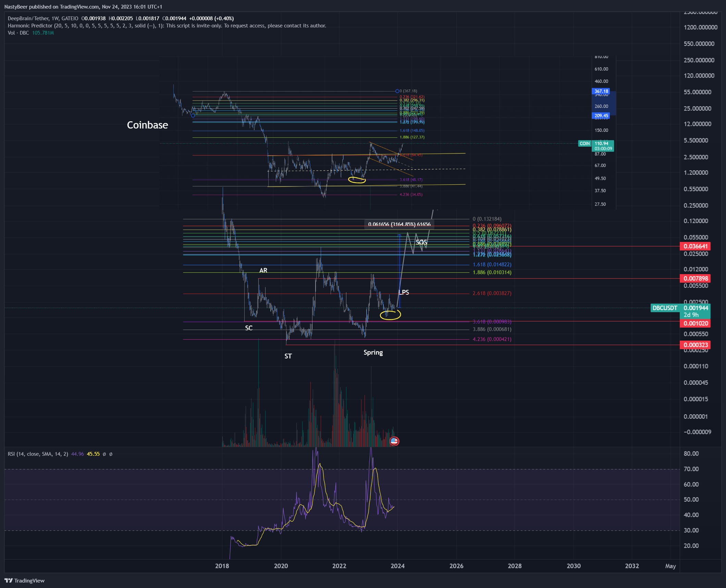Select the red 0.036641 price level label
Image resolution: width=726 pixels, height=588 pixels.
[695, 246]
